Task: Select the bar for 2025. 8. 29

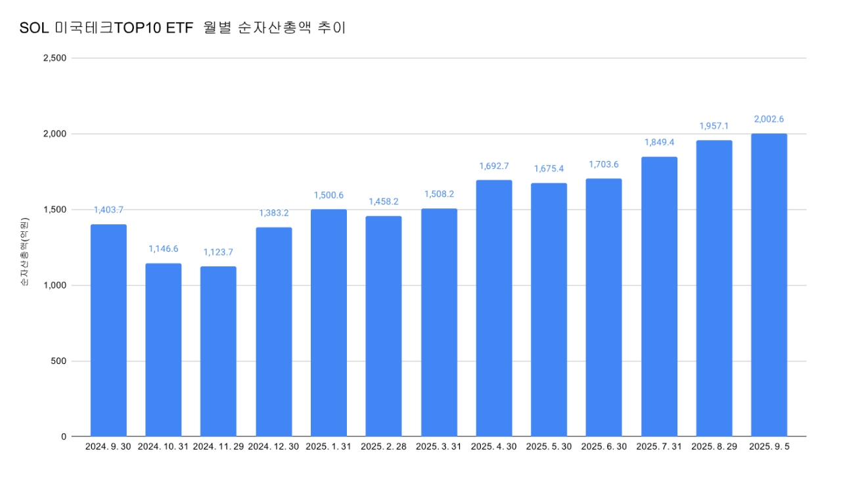Action: click(714, 288)
